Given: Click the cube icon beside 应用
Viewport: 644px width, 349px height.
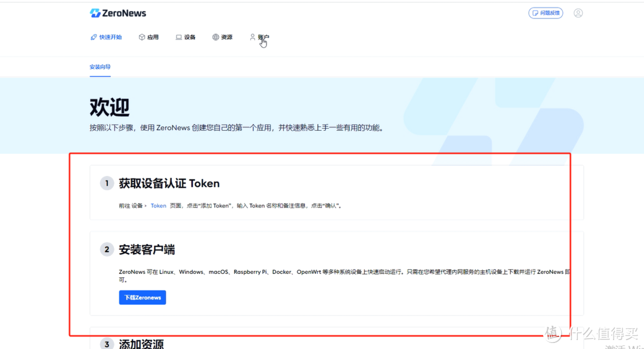Looking at the screenshot, I should click(142, 37).
